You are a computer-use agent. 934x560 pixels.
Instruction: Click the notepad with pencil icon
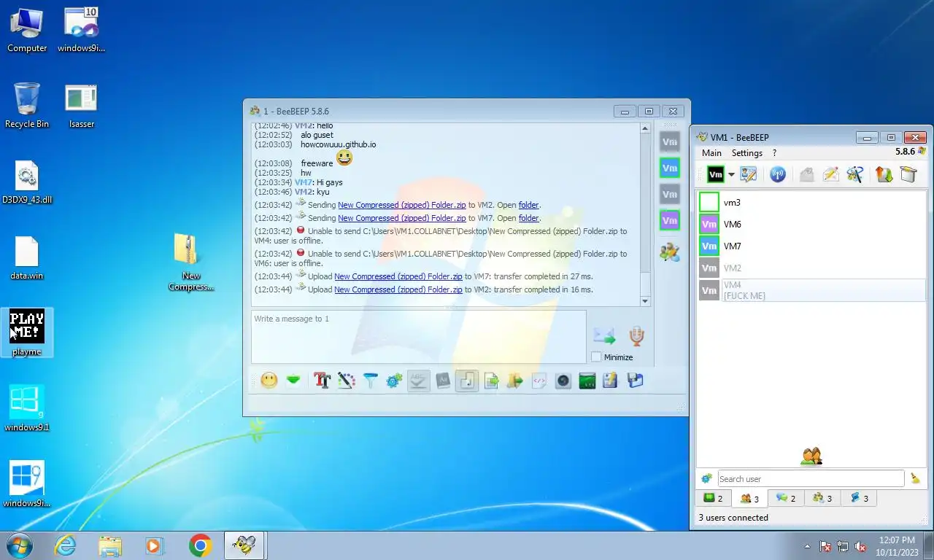click(611, 381)
